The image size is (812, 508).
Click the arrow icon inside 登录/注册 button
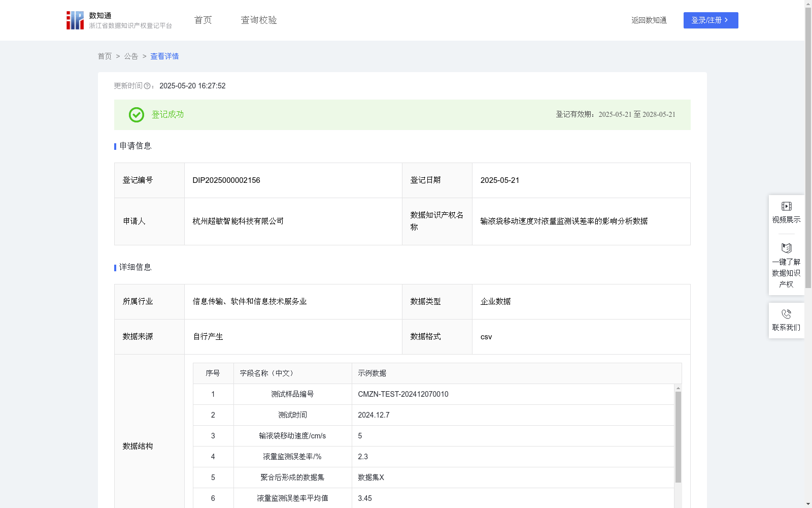[x=725, y=20]
